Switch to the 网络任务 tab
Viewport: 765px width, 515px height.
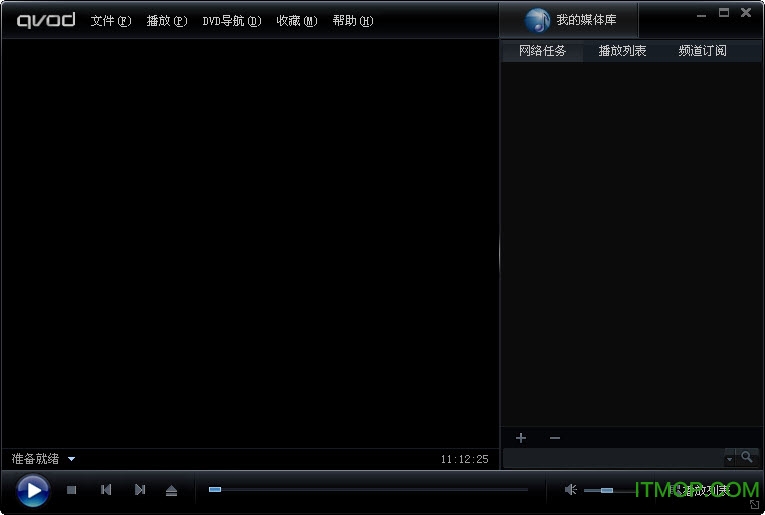coord(542,51)
